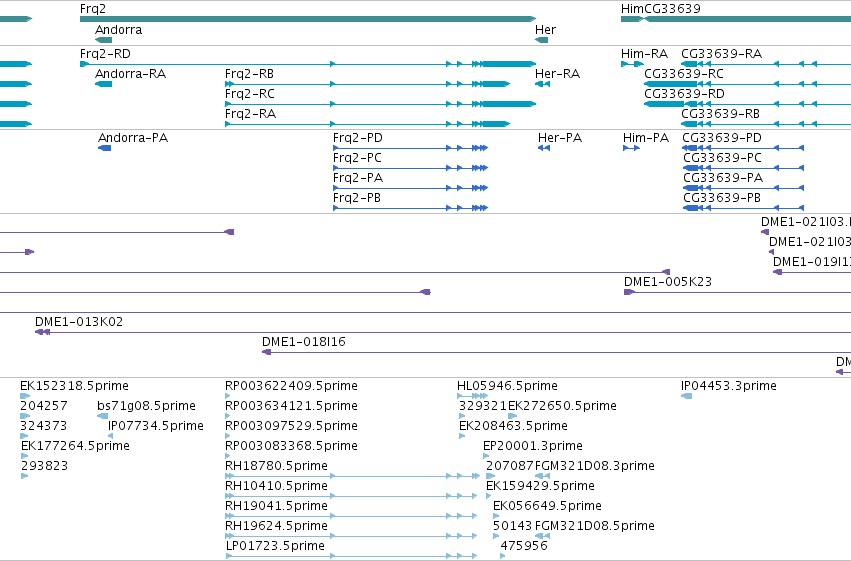This screenshot has height=561, width=851.
Task: Click the Frq2-PD protein label
Action: pyautogui.click(x=358, y=138)
